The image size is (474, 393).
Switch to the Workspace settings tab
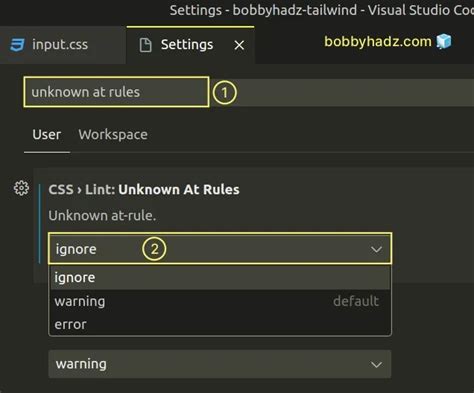(x=113, y=135)
